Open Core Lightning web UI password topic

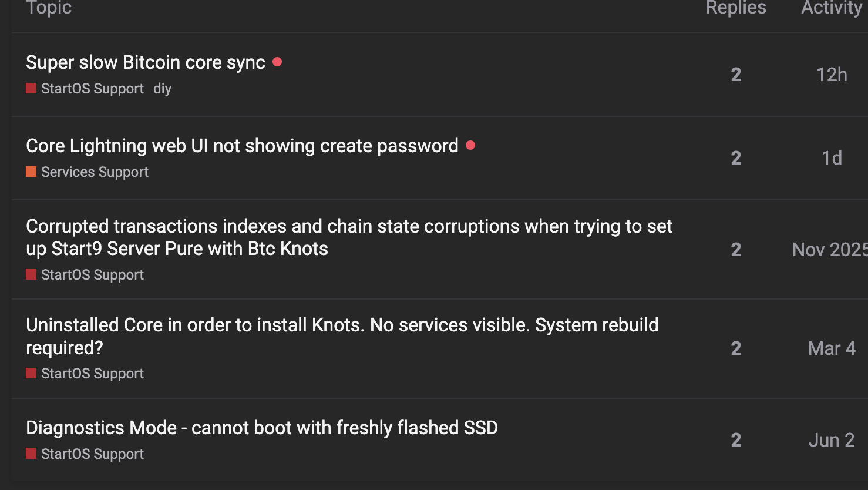242,146
